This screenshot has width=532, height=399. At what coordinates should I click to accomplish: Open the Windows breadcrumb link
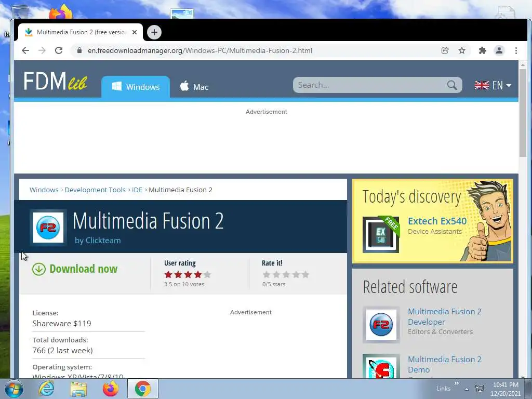pyautogui.click(x=44, y=190)
